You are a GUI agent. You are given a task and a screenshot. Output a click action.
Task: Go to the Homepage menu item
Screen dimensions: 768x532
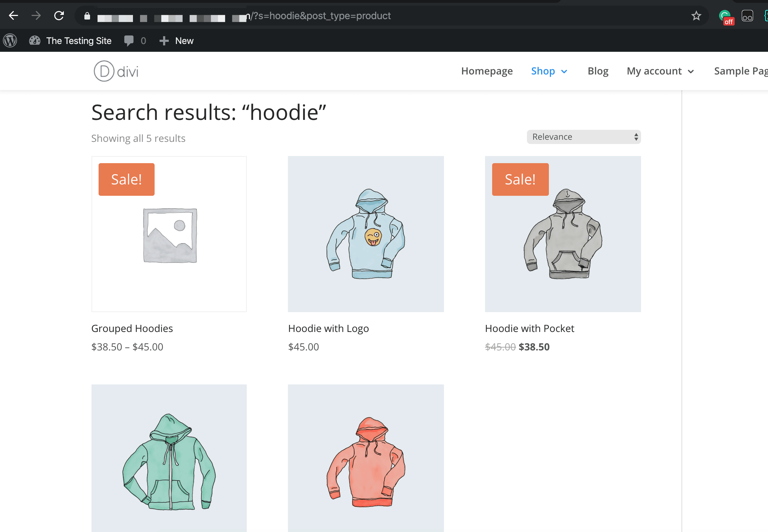click(486, 71)
